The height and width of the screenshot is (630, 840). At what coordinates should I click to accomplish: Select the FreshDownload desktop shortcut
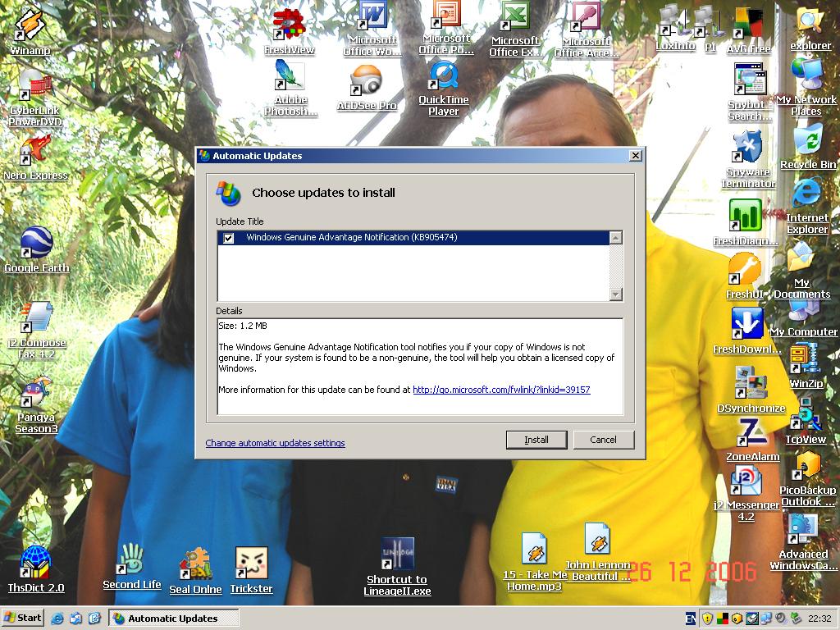(747, 331)
